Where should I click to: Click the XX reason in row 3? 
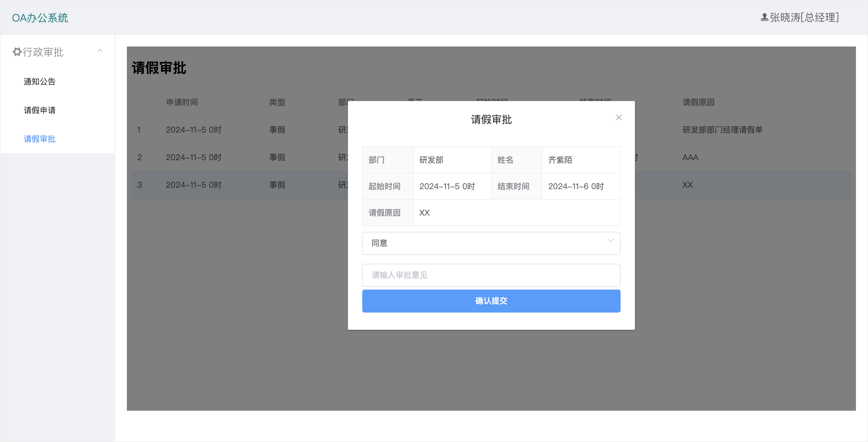[x=687, y=185]
